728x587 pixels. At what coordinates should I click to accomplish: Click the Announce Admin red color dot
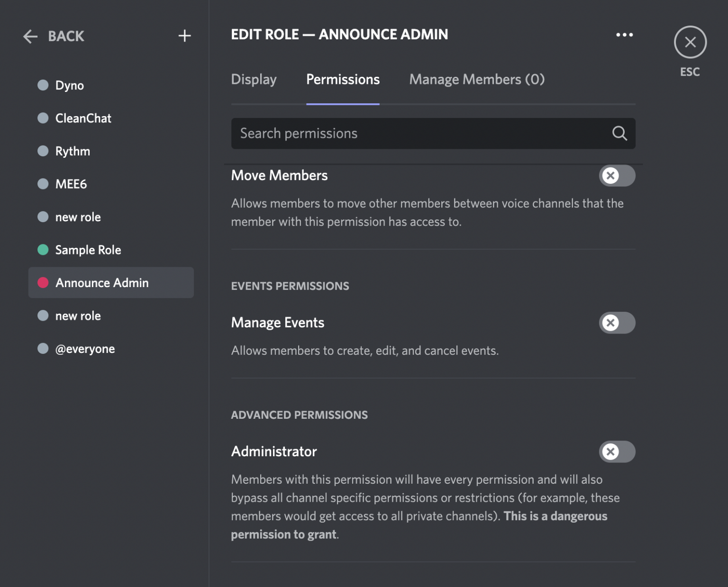pos(43,282)
